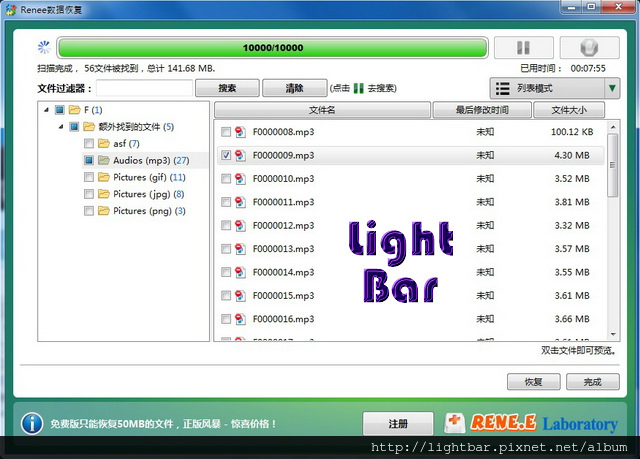Tick the checkbox for F0000008.mp3

pyautogui.click(x=226, y=132)
